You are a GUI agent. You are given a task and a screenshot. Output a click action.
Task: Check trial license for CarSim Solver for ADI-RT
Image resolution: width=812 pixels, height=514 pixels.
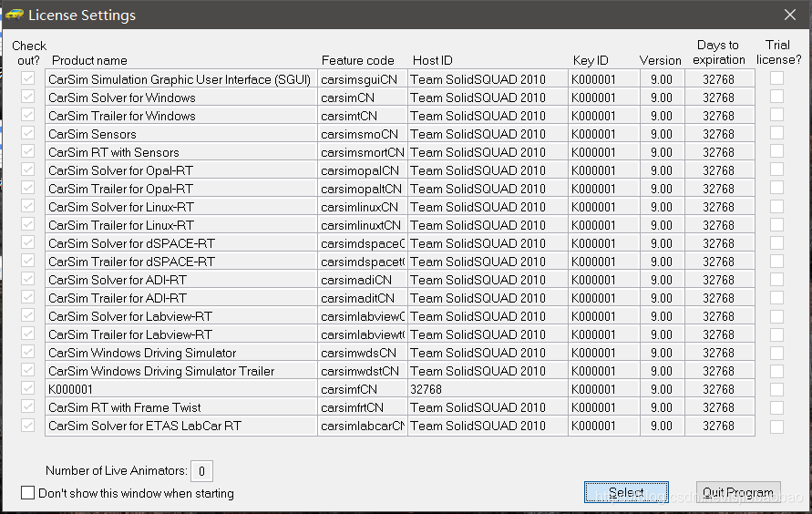776,279
